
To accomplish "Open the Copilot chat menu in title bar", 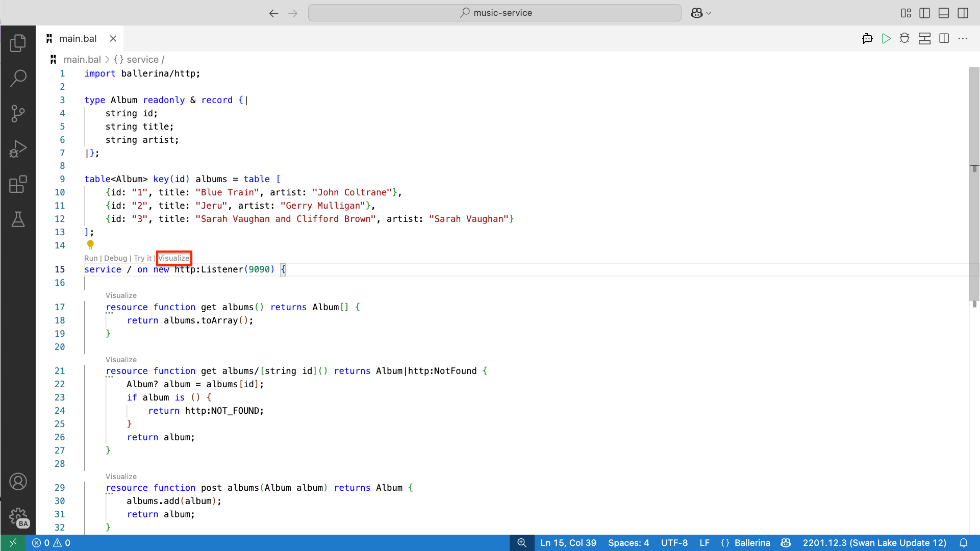I will 701,13.
